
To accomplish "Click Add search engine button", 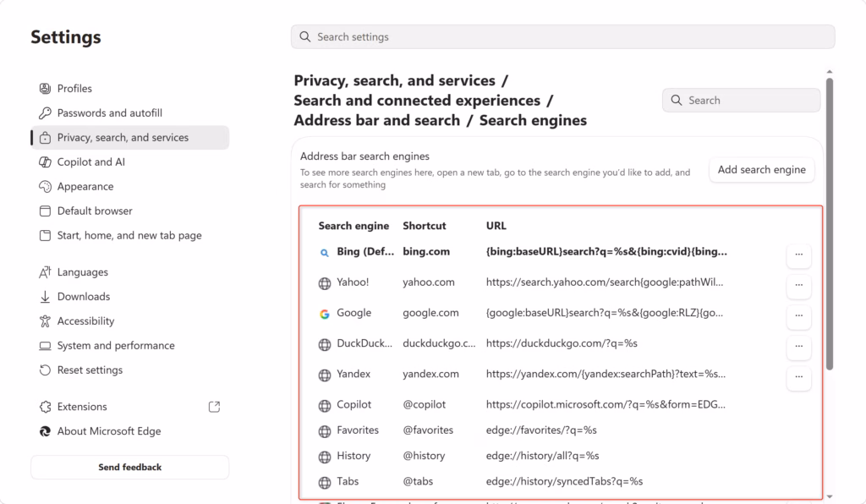I will (x=762, y=170).
